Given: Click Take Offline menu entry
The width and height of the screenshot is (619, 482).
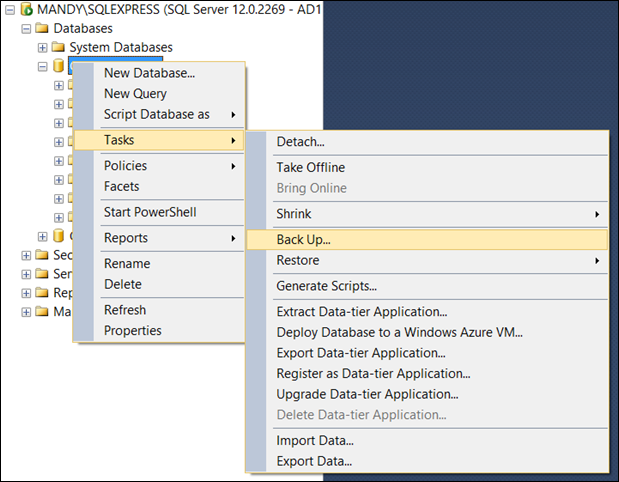Looking at the screenshot, I should pos(310,167).
